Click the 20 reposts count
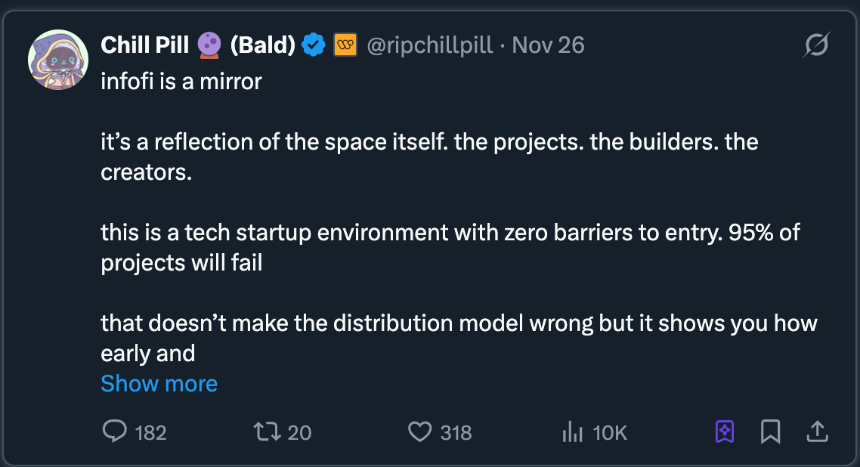 coord(300,433)
